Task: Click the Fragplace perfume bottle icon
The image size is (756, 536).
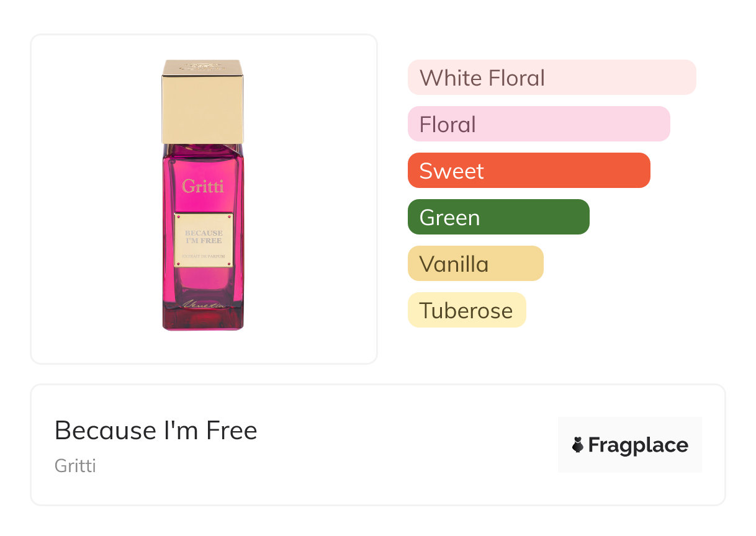Action: [x=578, y=445]
